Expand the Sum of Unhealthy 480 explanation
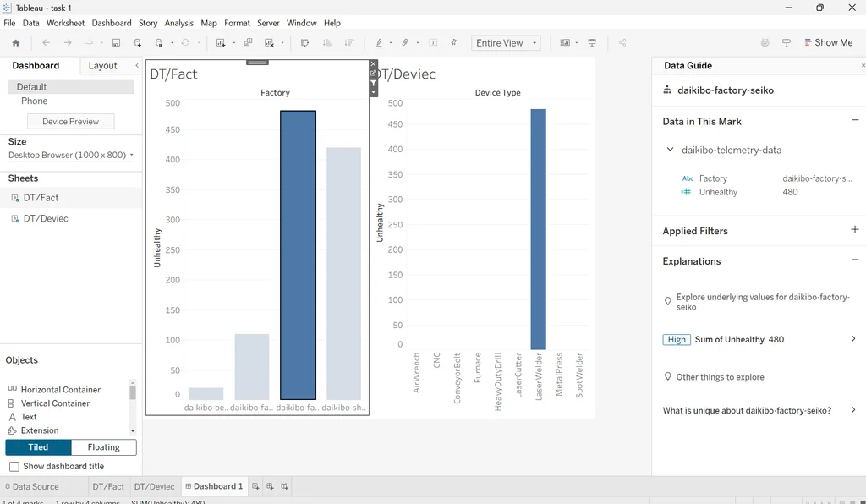 point(853,339)
